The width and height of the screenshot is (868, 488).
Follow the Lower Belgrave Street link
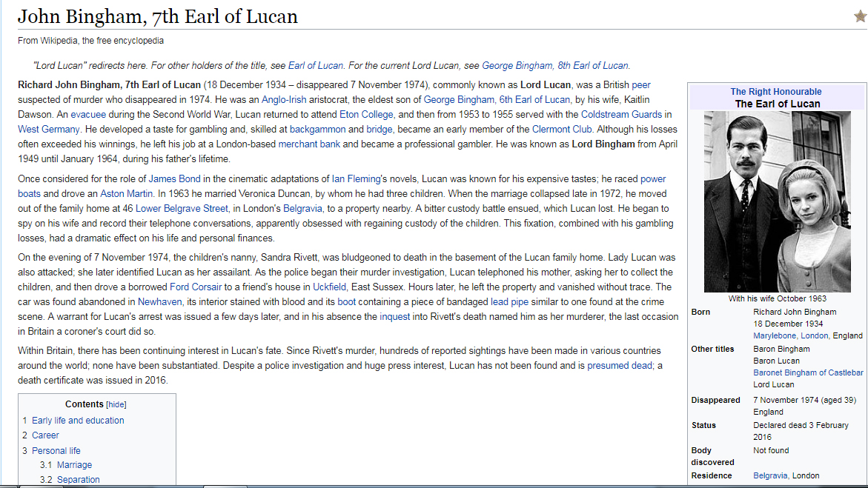pos(182,208)
